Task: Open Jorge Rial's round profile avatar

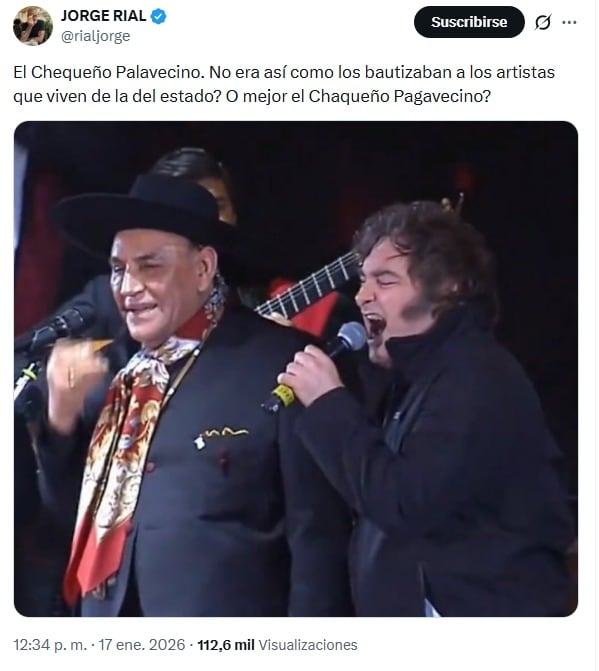Action: coord(33,26)
